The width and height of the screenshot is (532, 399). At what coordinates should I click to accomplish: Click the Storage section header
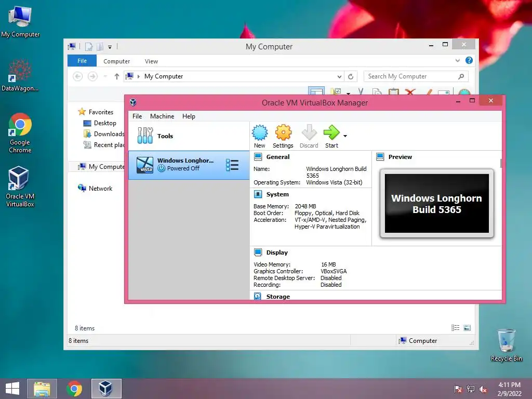click(278, 297)
